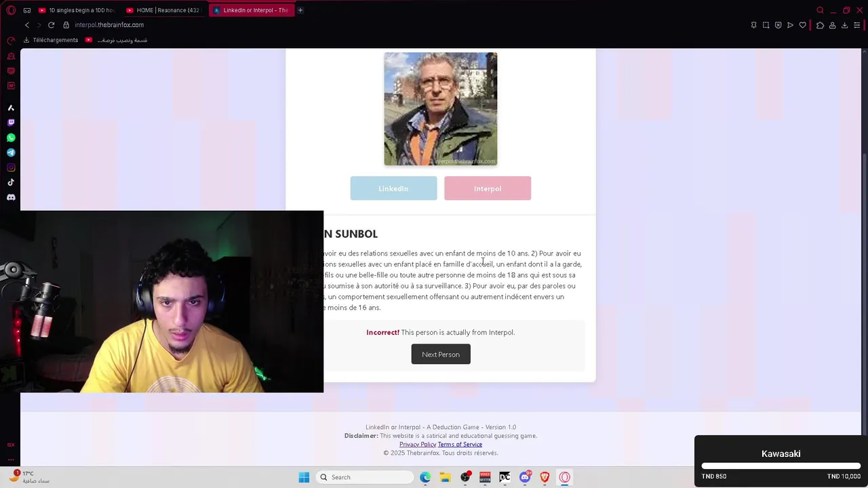The image size is (868, 488).
Task: Open the profile account icon
Action: click(x=832, y=25)
